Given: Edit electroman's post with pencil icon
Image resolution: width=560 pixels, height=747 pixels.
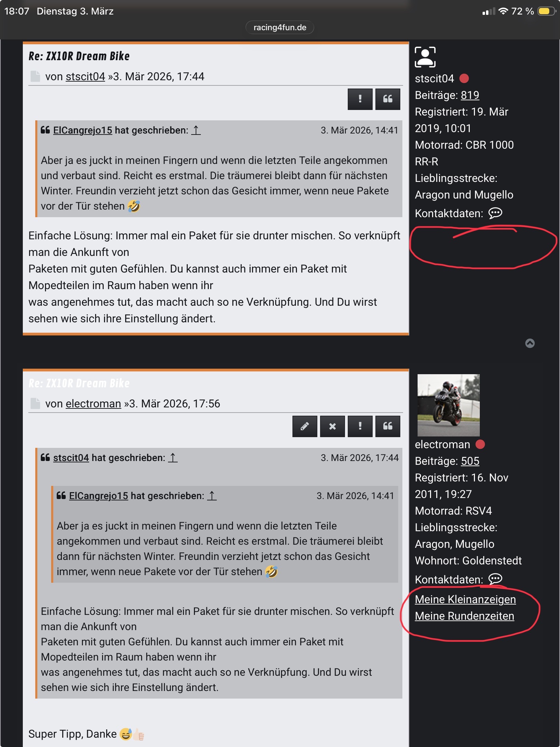Looking at the screenshot, I should point(305,426).
